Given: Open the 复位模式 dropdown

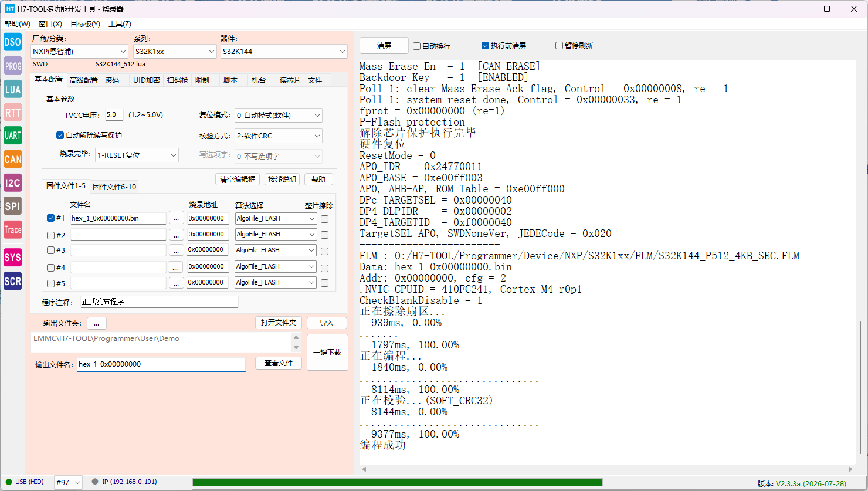Looking at the screenshot, I should pyautogui.click(x=278, y=116).
